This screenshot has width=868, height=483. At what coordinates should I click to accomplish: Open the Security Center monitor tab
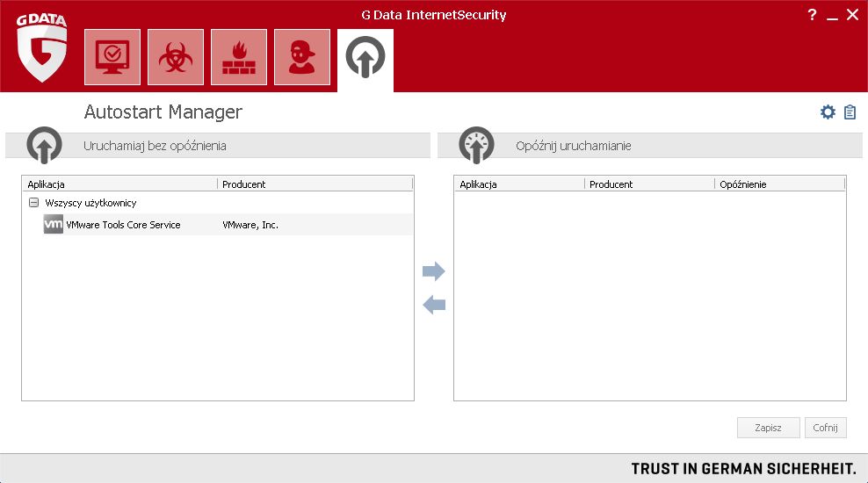pyautogui.click(x=112, y=57)
